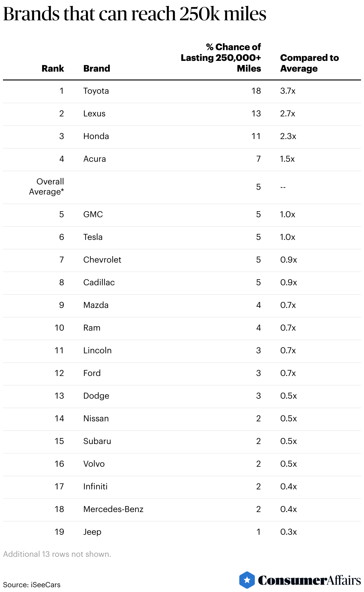This screenshot has width=364, height=592.
Task: Sort by the Rank column header
Action: 53,68
